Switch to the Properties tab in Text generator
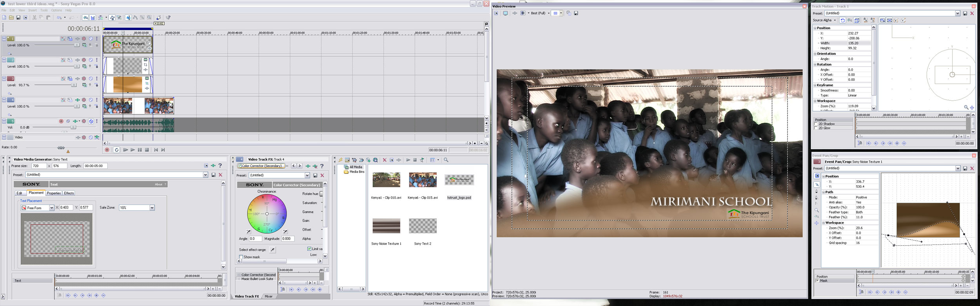The height and width of the screenshot is (306, 980). tap(54, 193)
